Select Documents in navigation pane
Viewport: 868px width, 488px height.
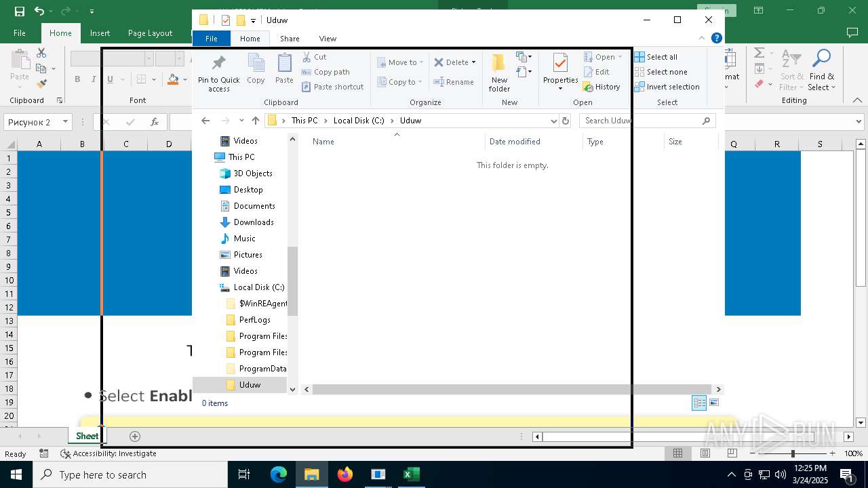click(x=254, y=206)
